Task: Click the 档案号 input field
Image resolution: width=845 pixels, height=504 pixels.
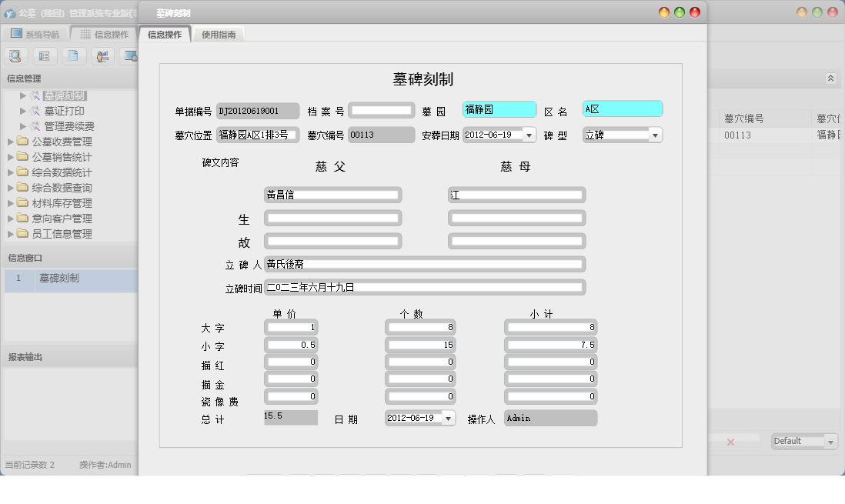Action: (381, 112)
